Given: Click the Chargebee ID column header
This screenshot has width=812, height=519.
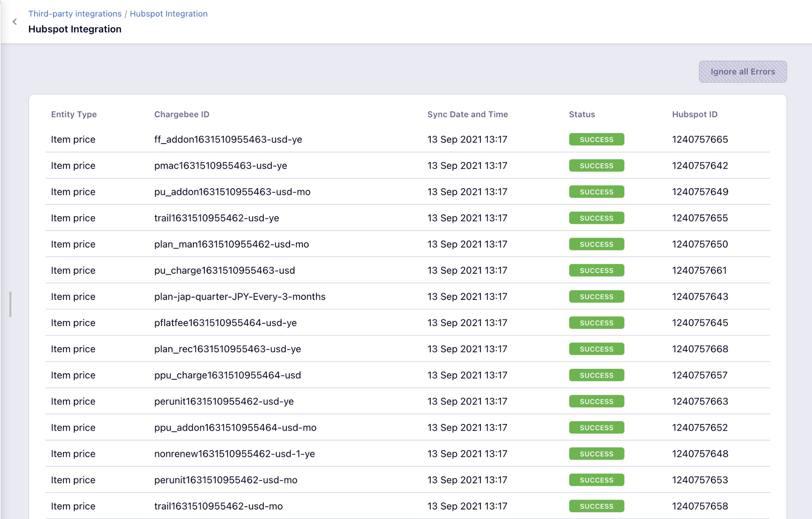Looking at the screenshot, I should (x=182, y=114).
